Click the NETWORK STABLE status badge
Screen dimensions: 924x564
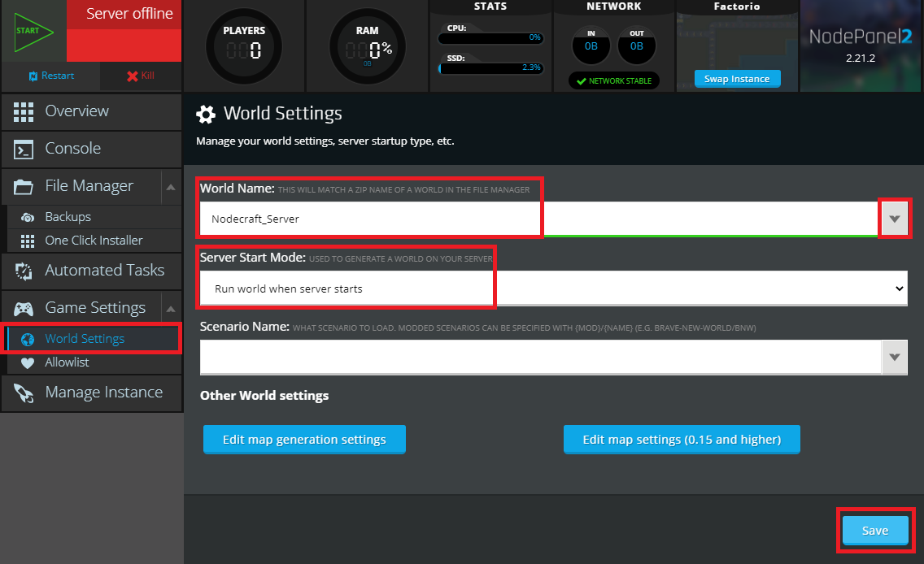pos(614,80)
